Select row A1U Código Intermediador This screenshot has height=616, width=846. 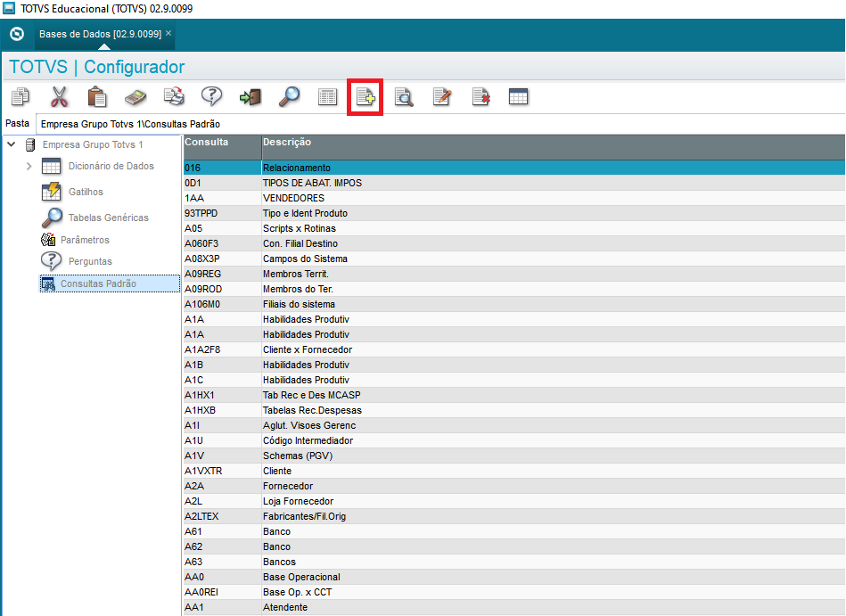click(514, 440)
